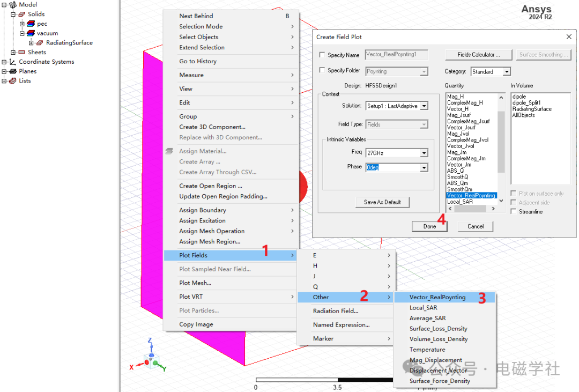Click the Plot Fields menu entry

pyautogui.click(x=231, y=255)
